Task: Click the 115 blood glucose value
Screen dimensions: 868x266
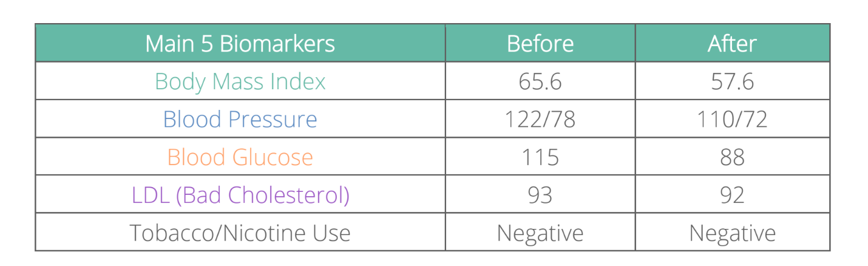Action: click(x=540, y=157)
